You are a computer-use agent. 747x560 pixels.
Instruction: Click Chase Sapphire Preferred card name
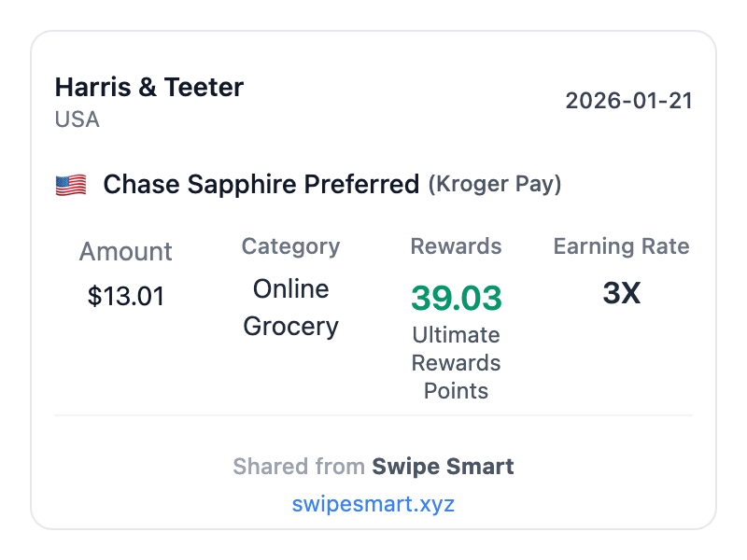[261, 185]
